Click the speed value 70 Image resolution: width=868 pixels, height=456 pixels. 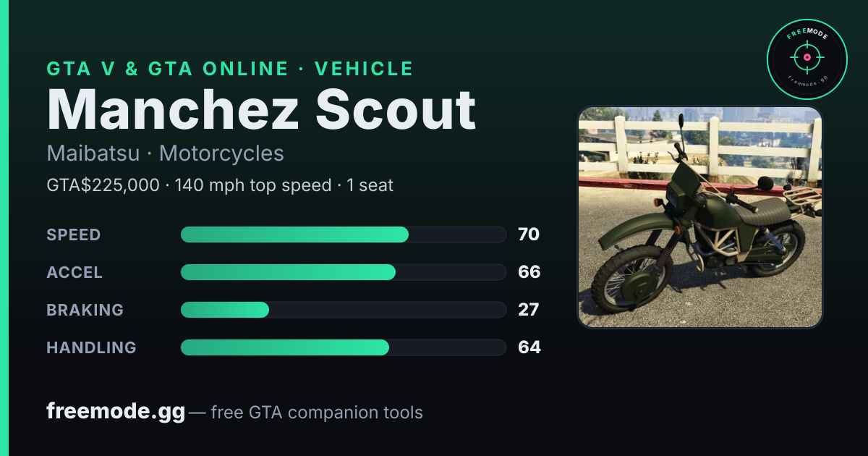(x=529, y=235)
